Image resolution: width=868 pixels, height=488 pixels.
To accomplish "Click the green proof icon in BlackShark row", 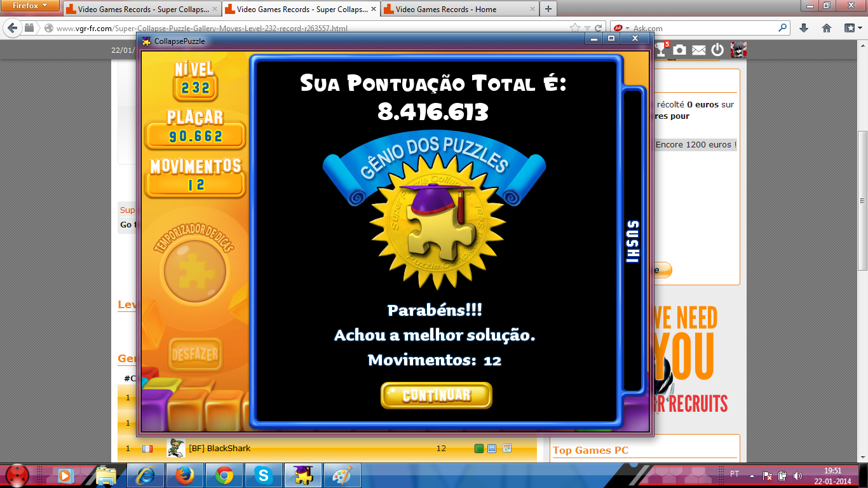I will 479,449.
